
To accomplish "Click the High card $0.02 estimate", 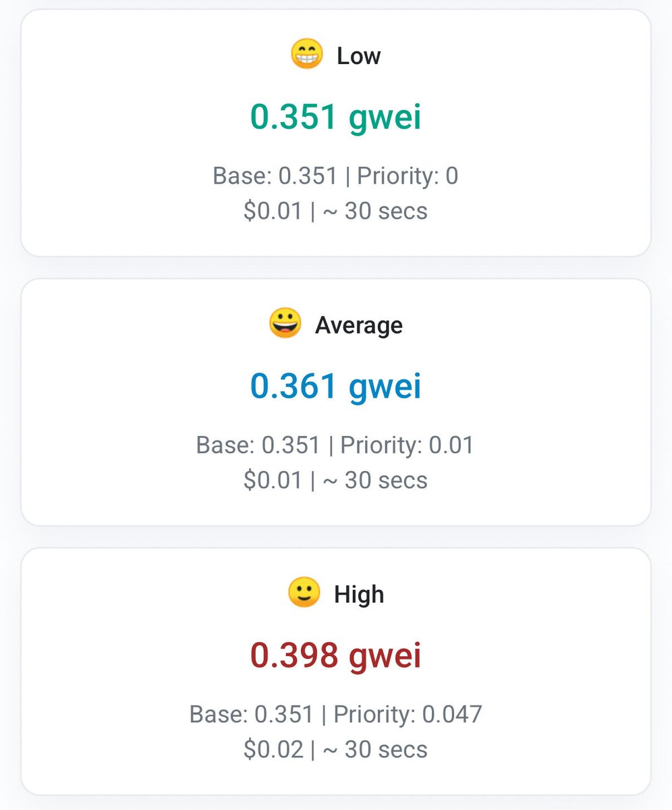I will pyautogui.click(x=273, y=750).
